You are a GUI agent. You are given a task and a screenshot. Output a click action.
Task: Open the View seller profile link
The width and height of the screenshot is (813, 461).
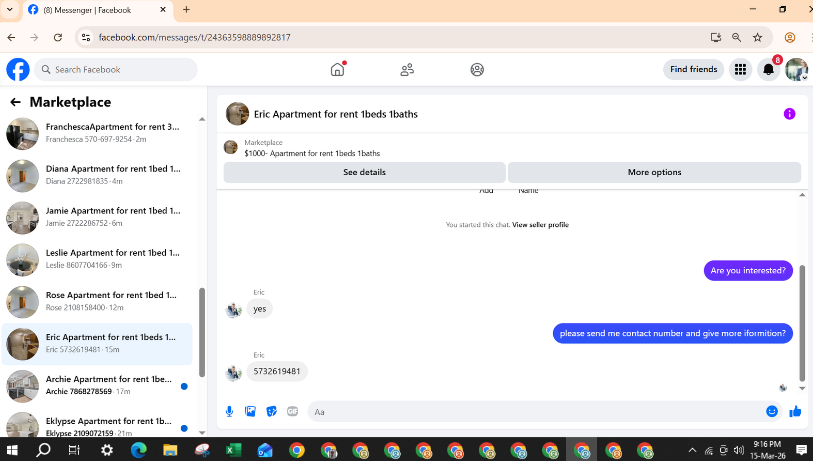(x=540, y=225)
